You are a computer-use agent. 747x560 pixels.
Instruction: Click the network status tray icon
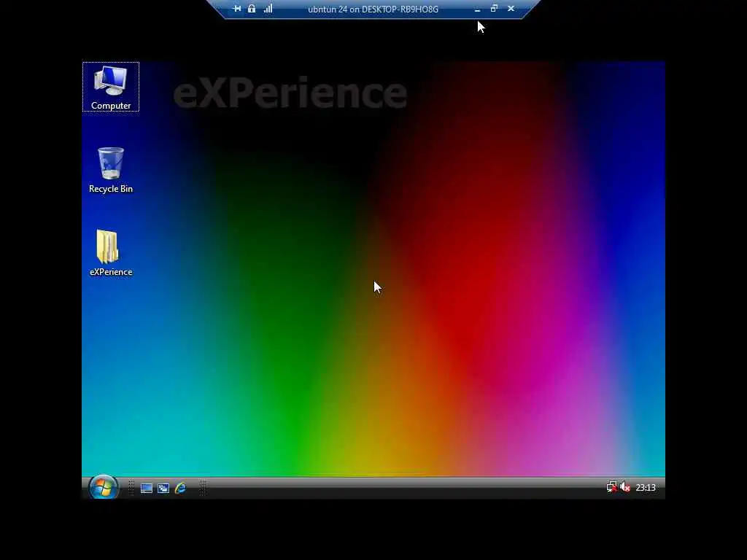pos(612,487)
